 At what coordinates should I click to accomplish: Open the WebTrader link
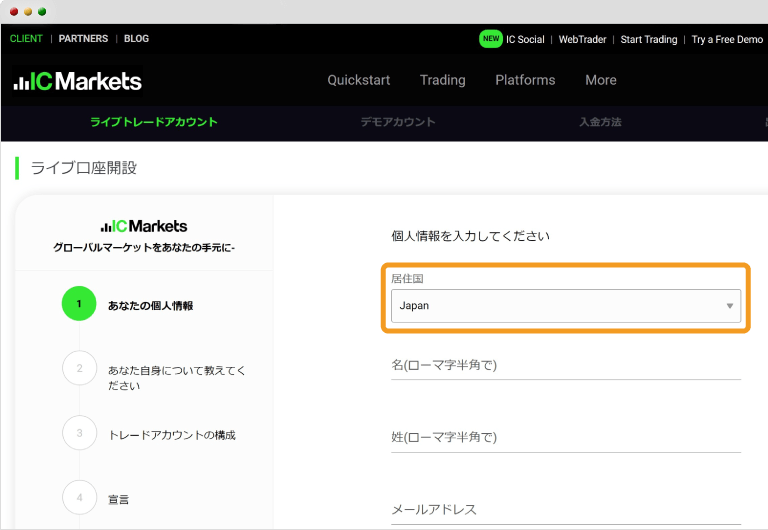(x=582, y=39)
